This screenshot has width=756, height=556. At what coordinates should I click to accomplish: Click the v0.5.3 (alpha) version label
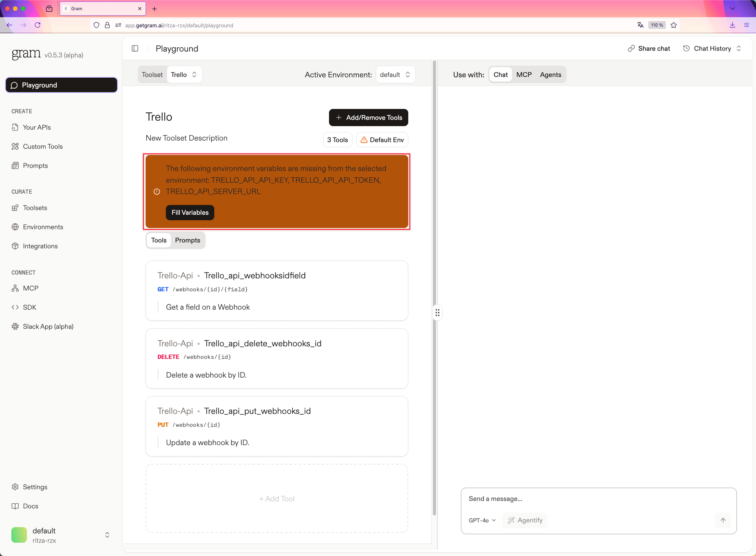coord(64,55)
